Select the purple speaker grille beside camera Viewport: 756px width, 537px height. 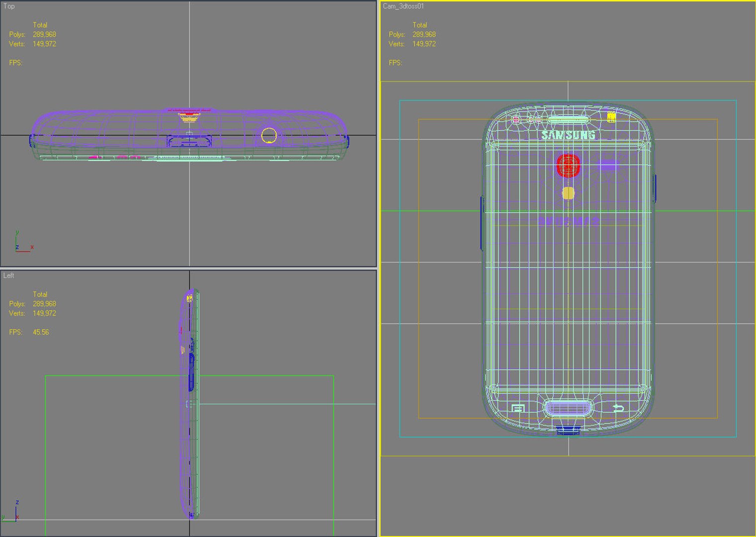click(607, 165)
